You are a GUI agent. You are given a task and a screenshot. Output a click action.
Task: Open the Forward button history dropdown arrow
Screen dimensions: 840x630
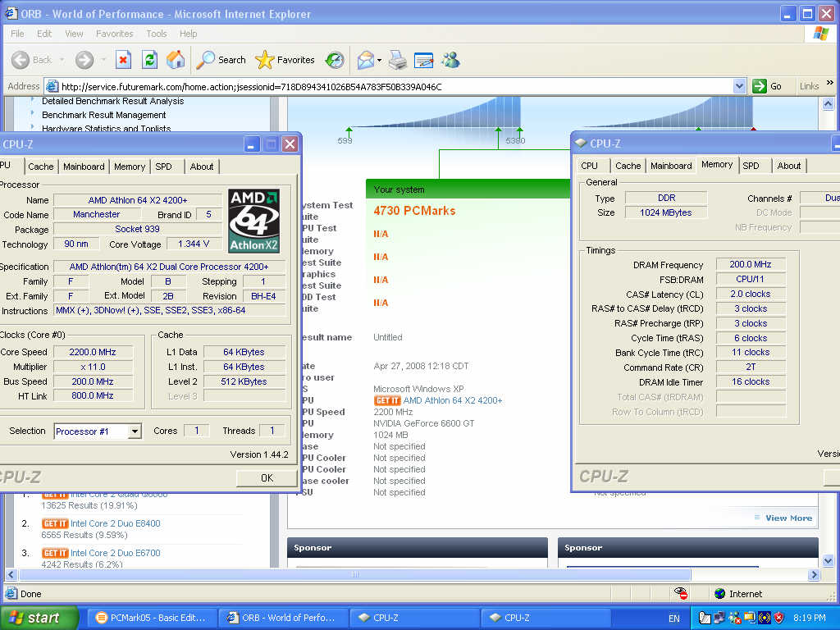pyautogui.click(x=103, y=60)
